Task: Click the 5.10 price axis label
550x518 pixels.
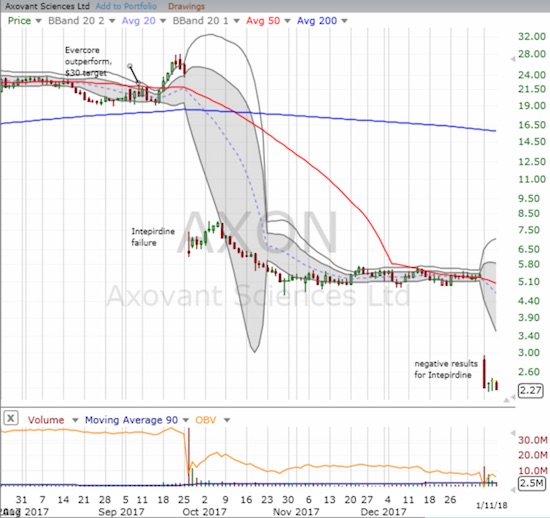Action: coord(529,282)
